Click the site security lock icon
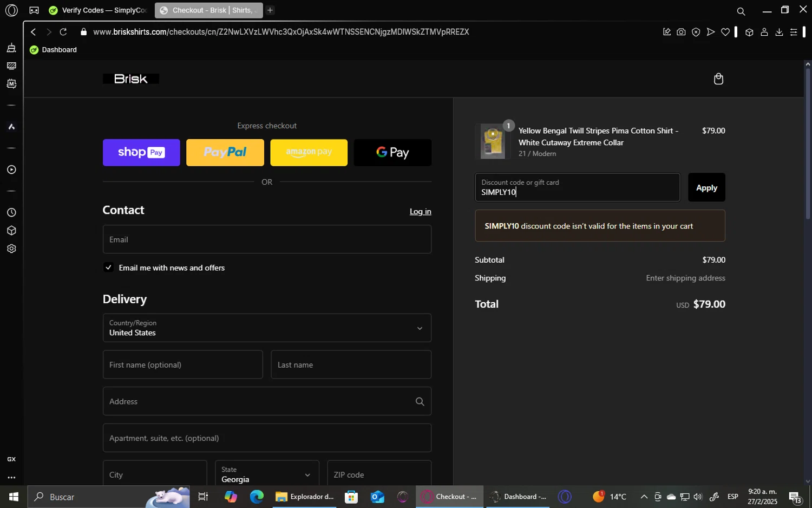This screenshot has height=508, width=812. click(x=83, y=32)
